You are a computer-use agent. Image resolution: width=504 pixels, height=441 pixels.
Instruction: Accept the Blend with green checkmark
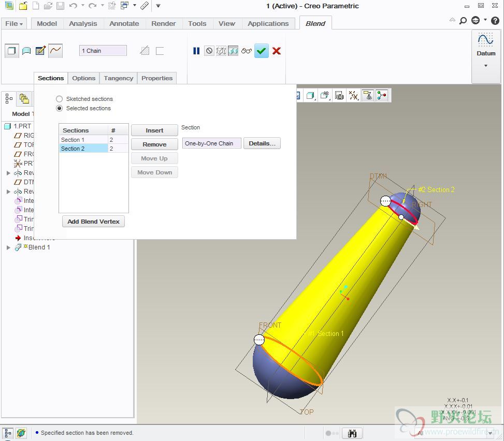pos(261,51)
